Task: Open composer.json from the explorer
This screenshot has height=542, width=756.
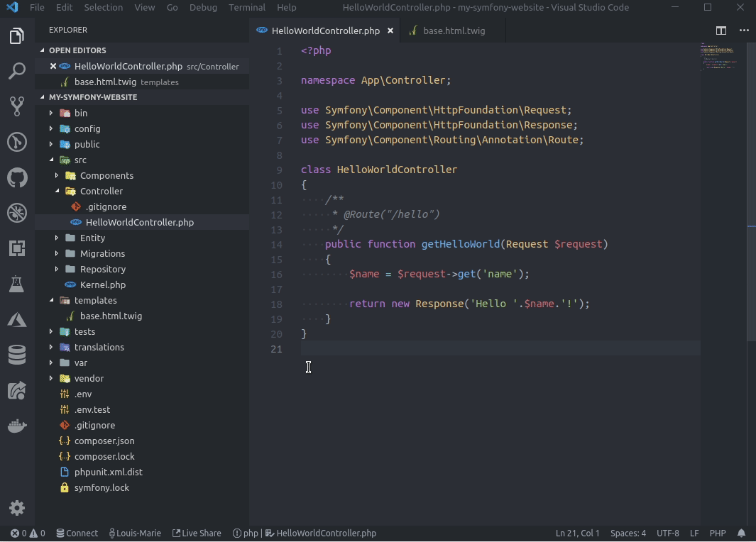Action: click(x=142, y=441)
